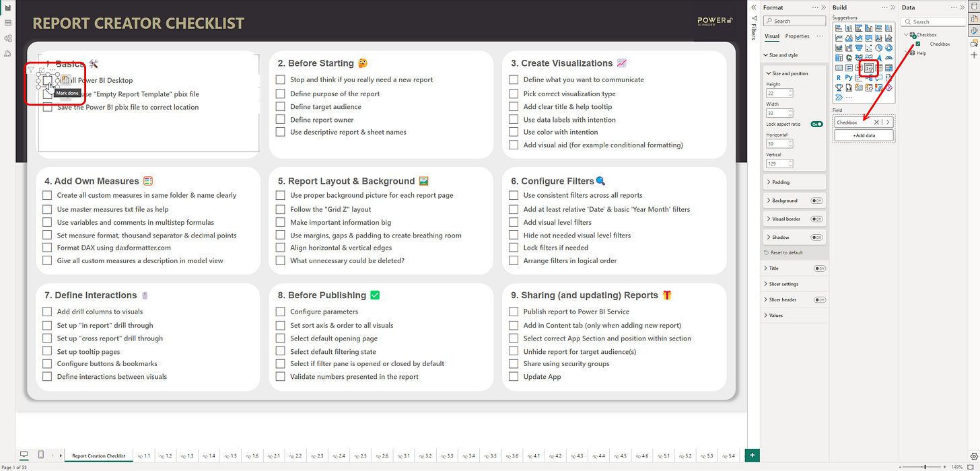The image size is (980, 471).
Task: Add a new page with plus button
Action: click(x=752, y=456)
